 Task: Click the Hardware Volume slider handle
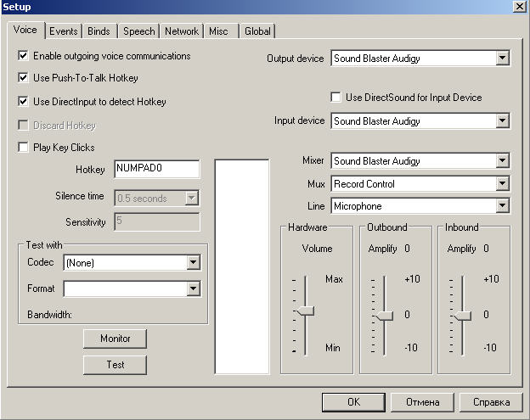coord(304,312)
